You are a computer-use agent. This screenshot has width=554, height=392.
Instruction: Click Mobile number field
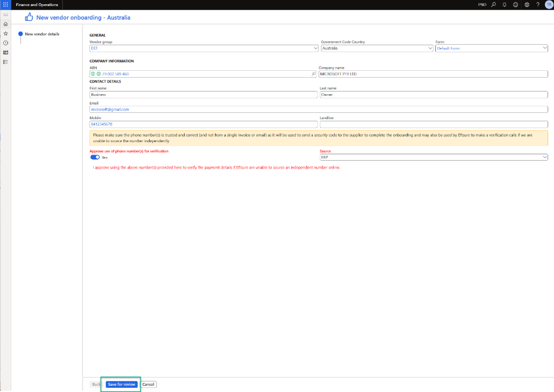coord(203,124)
